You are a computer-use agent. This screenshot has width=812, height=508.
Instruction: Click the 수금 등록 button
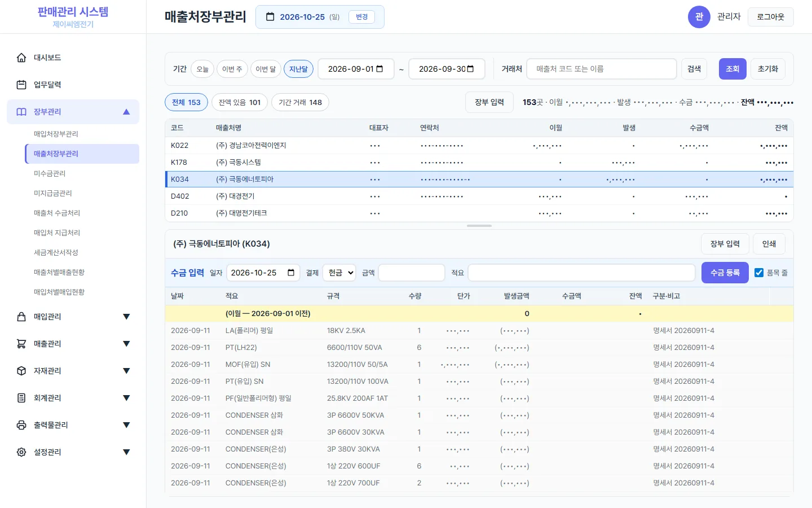[x=725, y=273]
